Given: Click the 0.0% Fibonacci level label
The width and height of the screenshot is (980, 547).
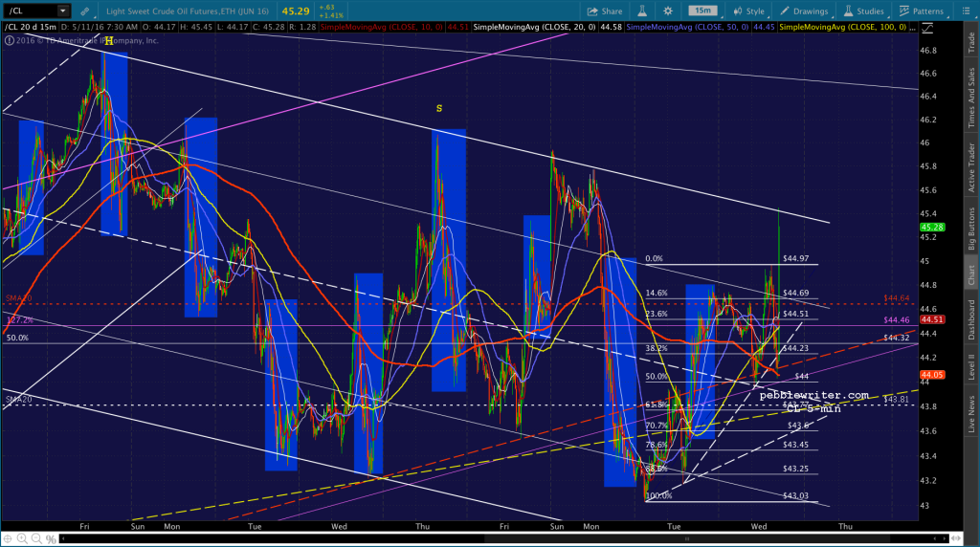Looking at the screenshot, I should click(654, 258).
